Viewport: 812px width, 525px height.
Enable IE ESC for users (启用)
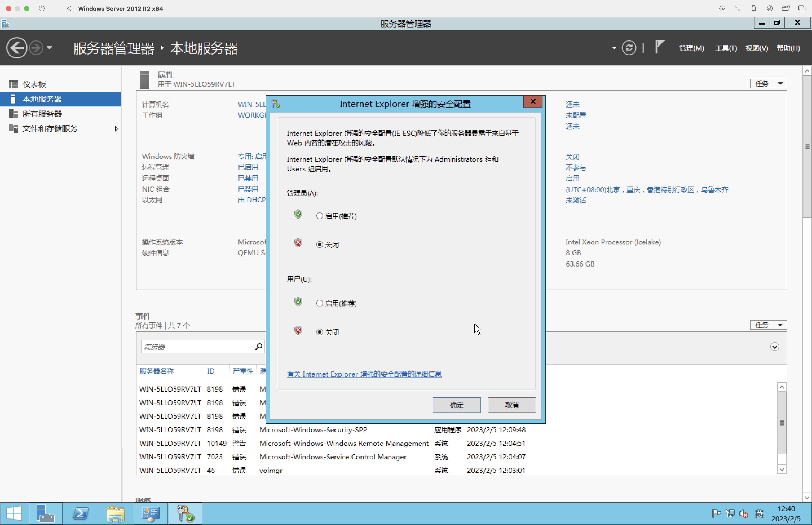coord(319,303)
